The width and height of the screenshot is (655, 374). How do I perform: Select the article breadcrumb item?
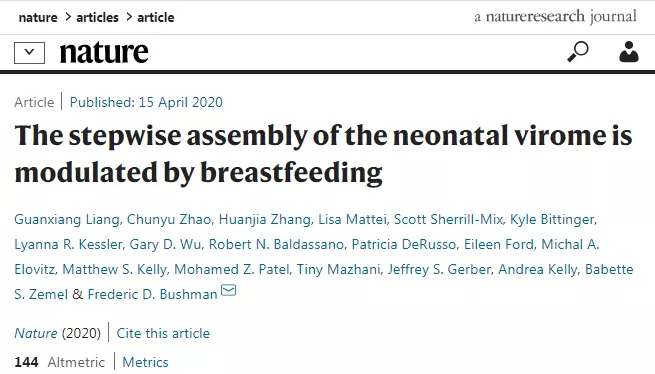(x=156, y=18)
